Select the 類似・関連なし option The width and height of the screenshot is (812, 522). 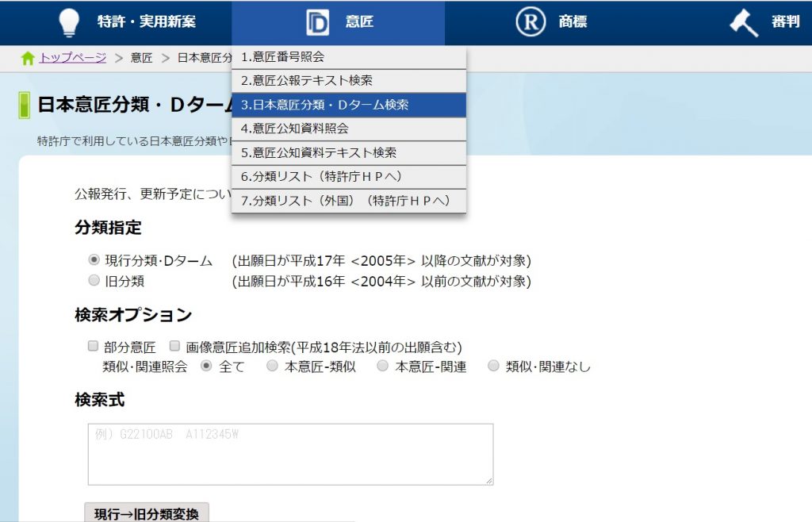(493, 366)
